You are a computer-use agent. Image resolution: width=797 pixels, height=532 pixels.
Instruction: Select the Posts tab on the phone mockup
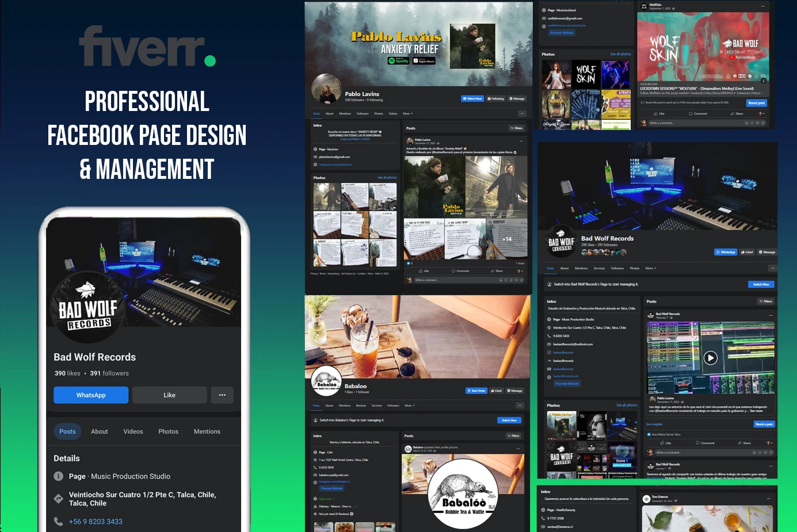coord(67,431)
